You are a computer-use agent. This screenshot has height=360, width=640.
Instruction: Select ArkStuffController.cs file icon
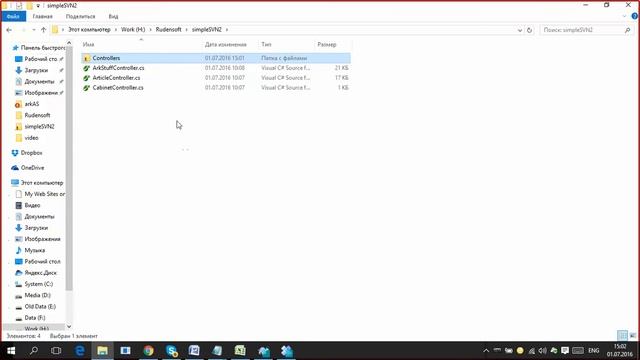(86, 68)
